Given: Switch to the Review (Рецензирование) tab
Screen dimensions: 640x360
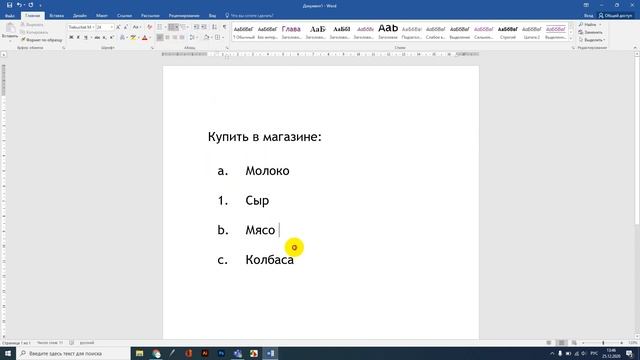Looking at the screenshot, I should [x=184, y=16].
